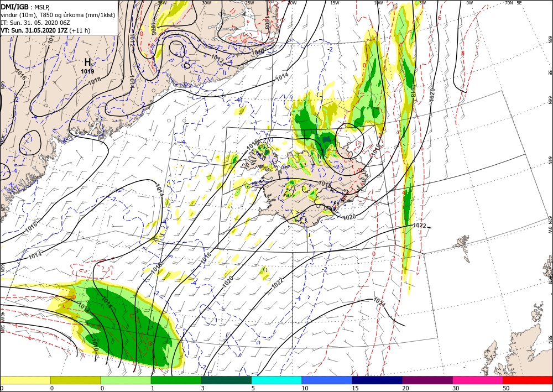Pick the bright blue color bar segment
The height and width of the screenshot is (392, 553).
pyautogui.click(x=327, y=380)
